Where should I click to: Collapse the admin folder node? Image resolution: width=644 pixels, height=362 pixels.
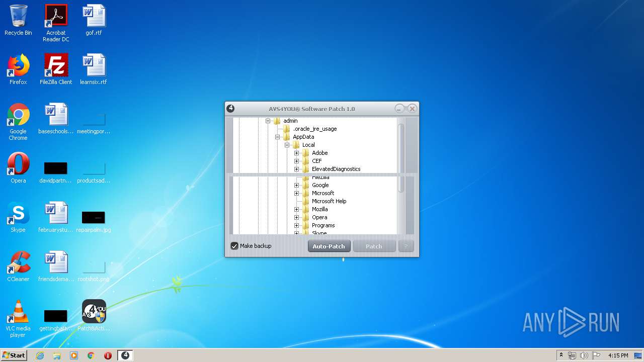click(x=268, y=121)
